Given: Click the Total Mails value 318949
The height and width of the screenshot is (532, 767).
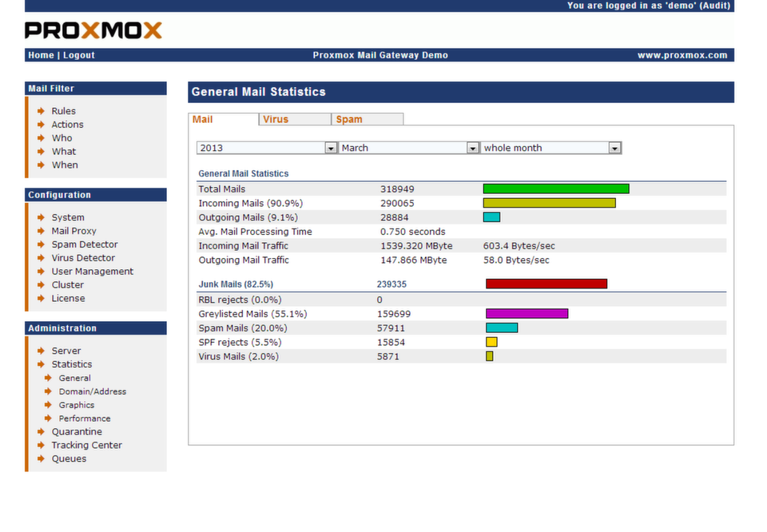Looking at the screenshot, I should [x=397, y=189].
